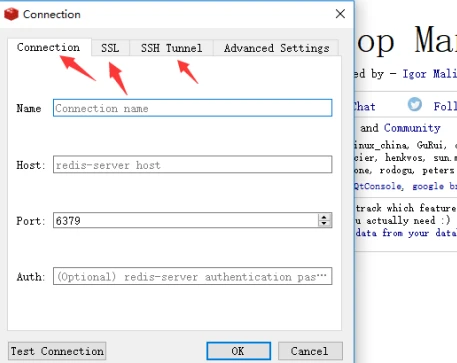This screenshot has width=457, height=363.
Task: Select the Connection tab
Action: pyautogui.click(x=49, y=47)
